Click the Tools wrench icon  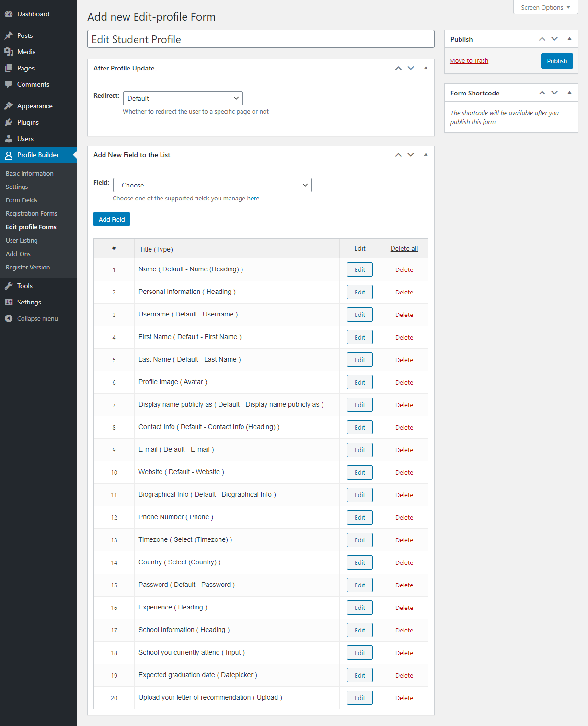coord(9,286)
